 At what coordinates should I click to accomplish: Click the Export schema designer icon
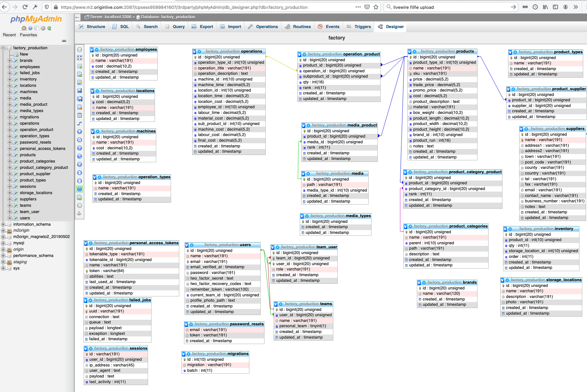pyautogui.click(x=80, y=197)
